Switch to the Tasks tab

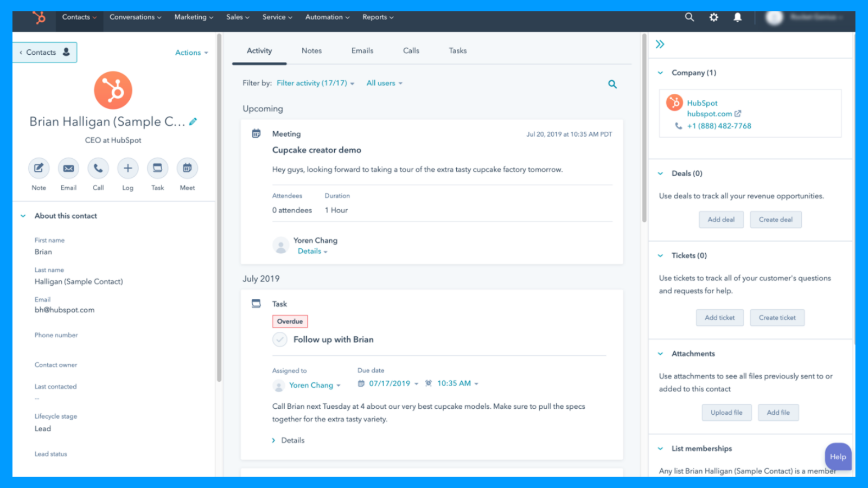coord(458,50)
